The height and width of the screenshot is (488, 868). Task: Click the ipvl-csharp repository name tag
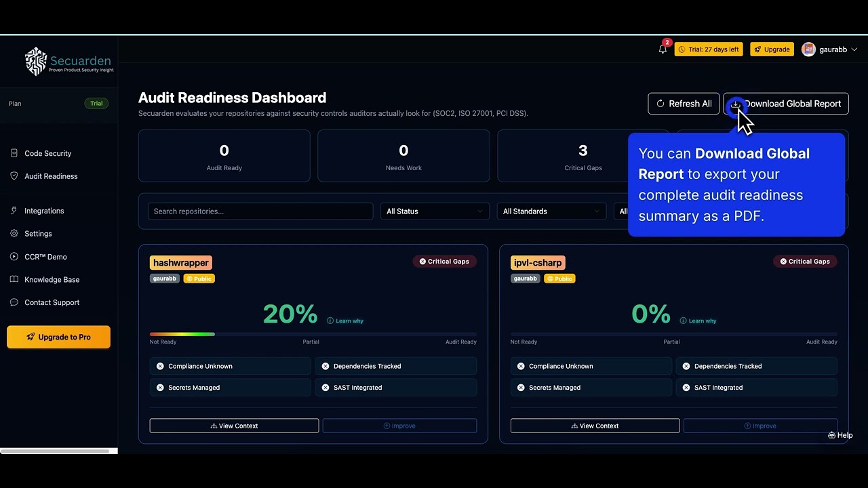(538, 262)
